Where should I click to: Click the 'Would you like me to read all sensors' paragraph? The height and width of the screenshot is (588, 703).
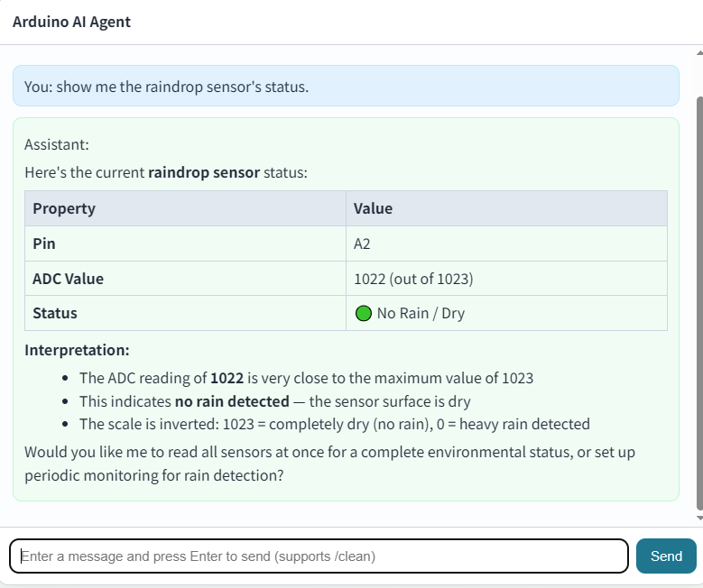click(x=329, y=464)
